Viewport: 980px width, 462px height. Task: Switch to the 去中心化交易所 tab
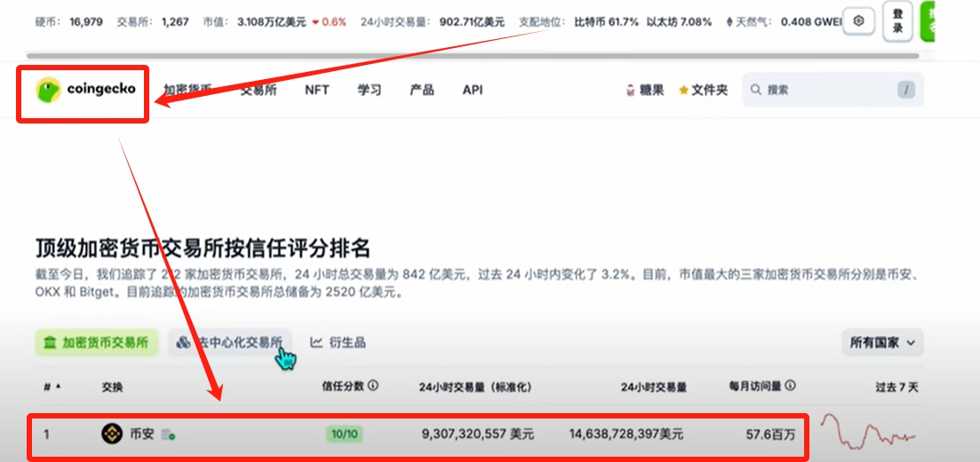click(229, 343)
